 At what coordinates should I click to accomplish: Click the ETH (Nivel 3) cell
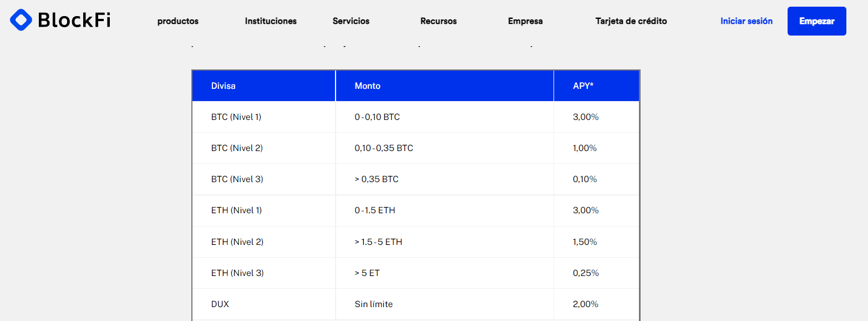tap(263, 273)
